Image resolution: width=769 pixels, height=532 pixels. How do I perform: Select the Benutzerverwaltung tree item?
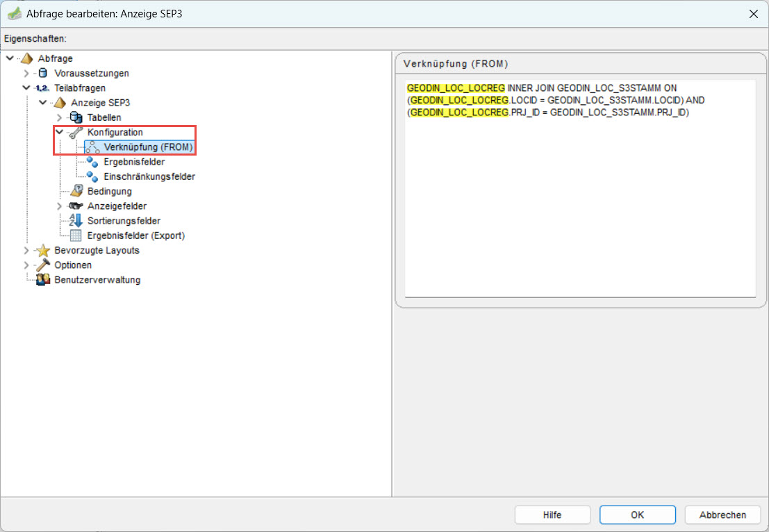coord(97,279)
